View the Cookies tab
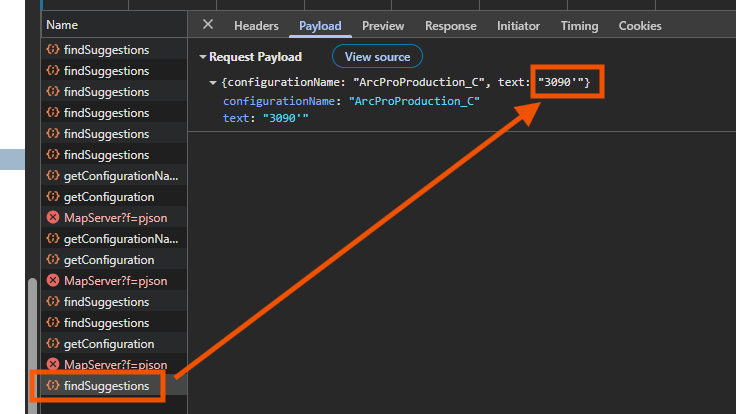Image resolution: width=736 pixels, height=414 pixels. 640,26
